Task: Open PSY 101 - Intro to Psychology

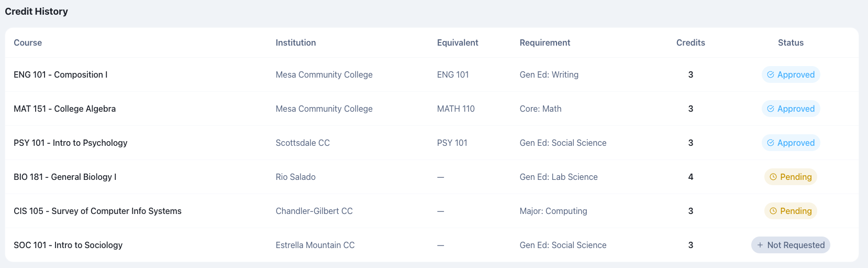Action: pos(71,143)
